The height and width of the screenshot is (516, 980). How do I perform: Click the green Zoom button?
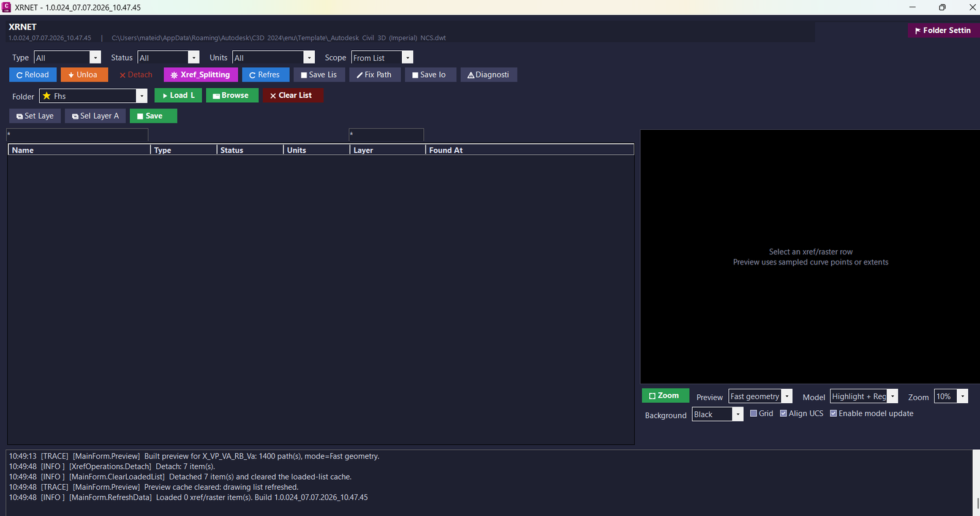(665, 395)
